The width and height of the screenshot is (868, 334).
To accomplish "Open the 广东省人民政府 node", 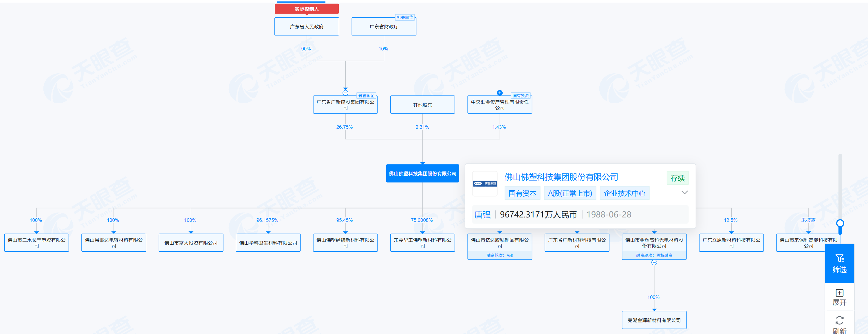I will coord(307,27).
